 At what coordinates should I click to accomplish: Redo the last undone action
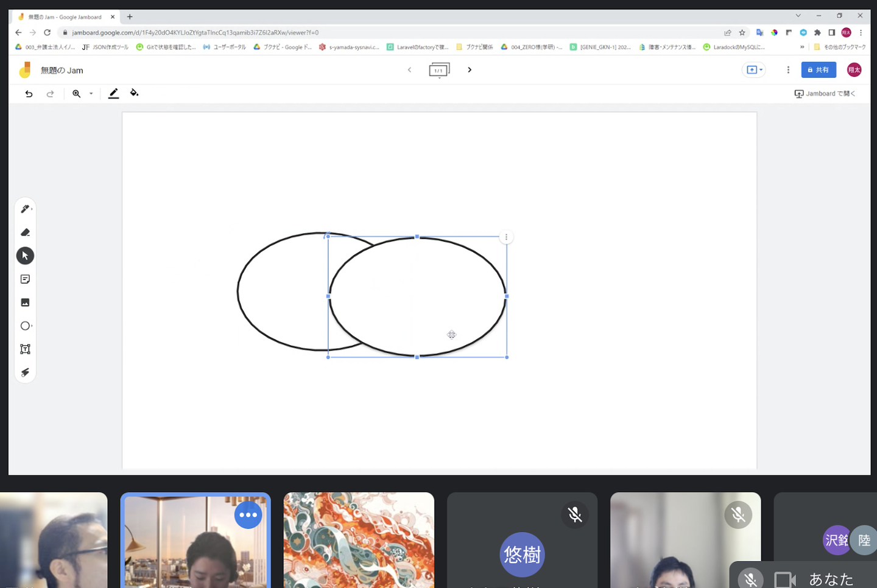[50, 94]
